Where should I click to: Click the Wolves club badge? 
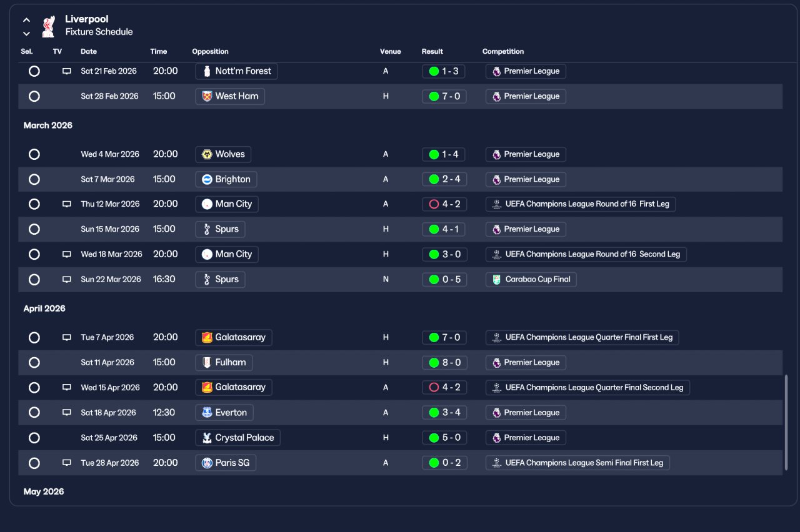tap(207, 154)
